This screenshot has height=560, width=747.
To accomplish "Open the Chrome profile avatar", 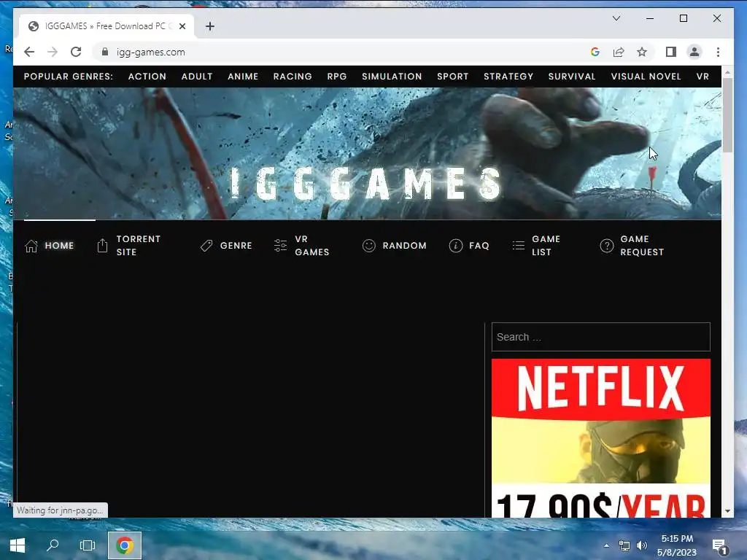I will (x=694, y=52).
